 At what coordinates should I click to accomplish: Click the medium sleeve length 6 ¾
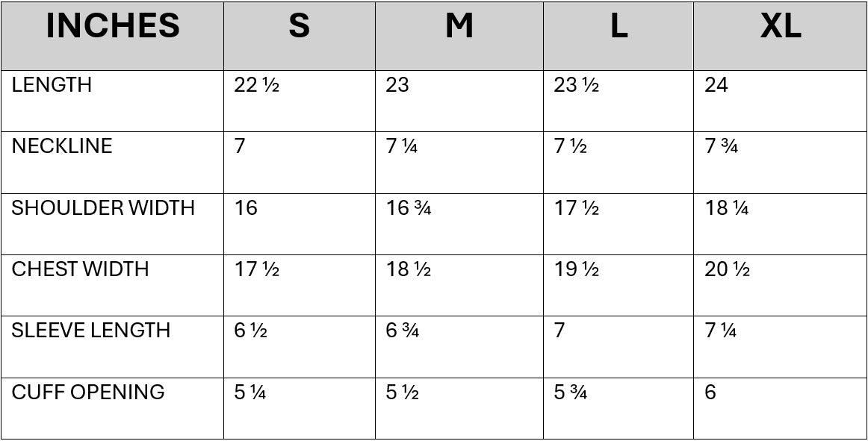402,331
